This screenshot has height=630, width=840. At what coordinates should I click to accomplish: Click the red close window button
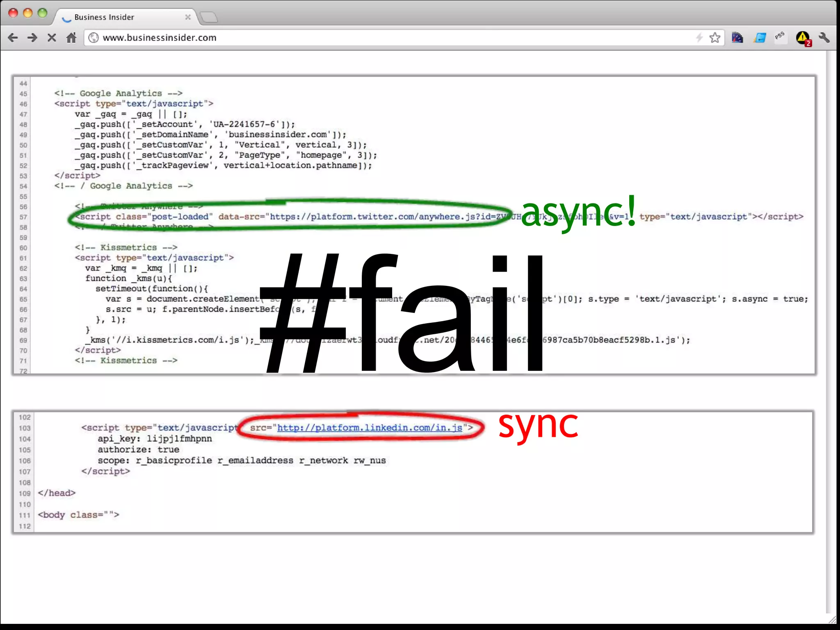pos(13,13)
